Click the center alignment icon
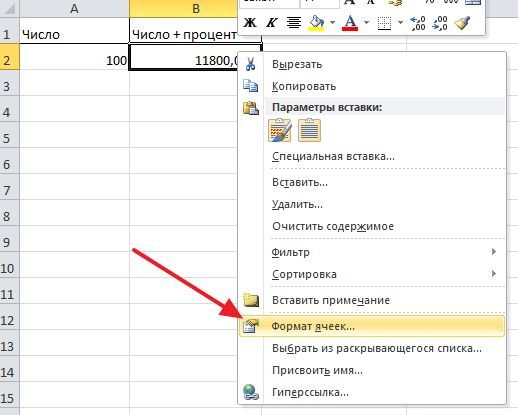This screenshot has height=415, width=518. coord(294,23)
